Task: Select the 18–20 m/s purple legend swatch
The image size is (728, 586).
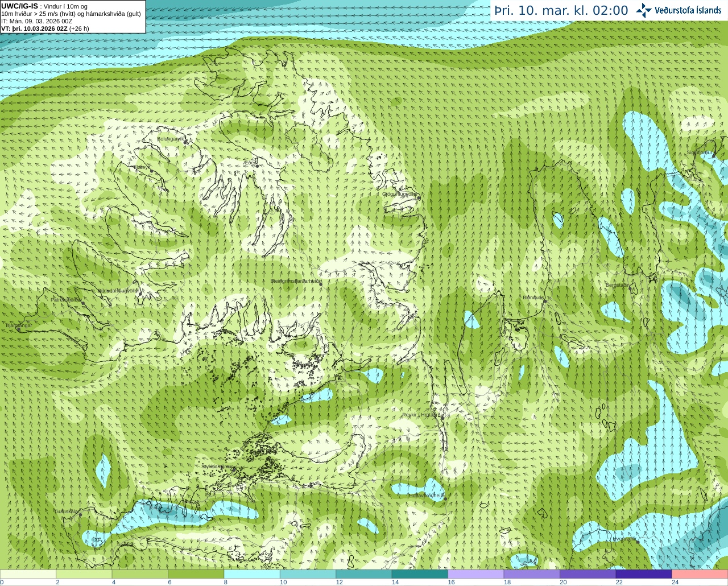Action: click(532, 573)
